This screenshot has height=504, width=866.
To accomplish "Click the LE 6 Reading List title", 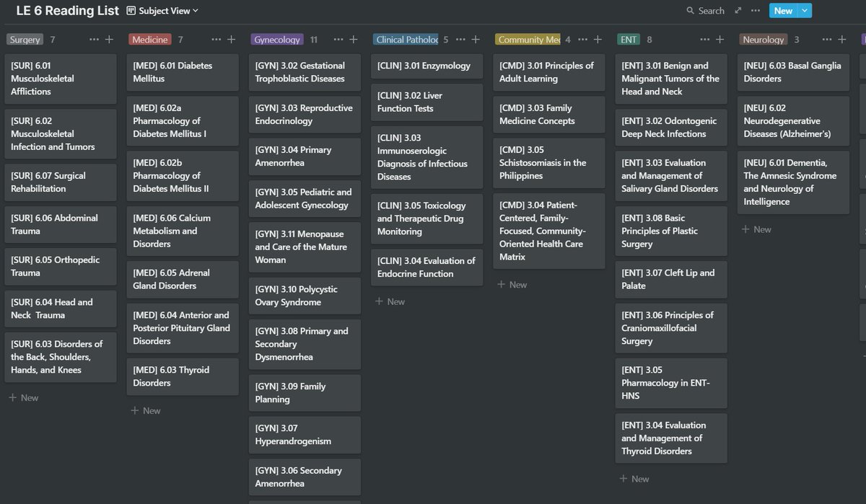I will pos(68,11).
